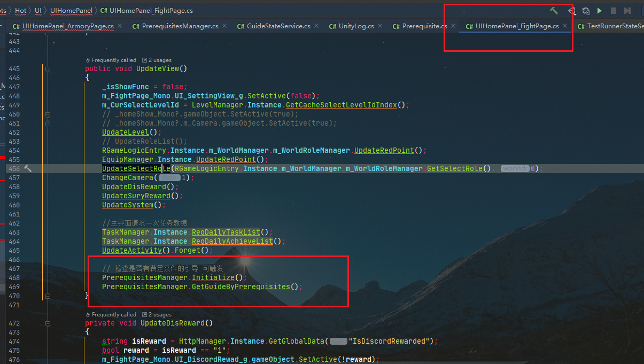
Task: Collapse the UpdateDisReward method at line 472
Action: (x=48, y=323)
